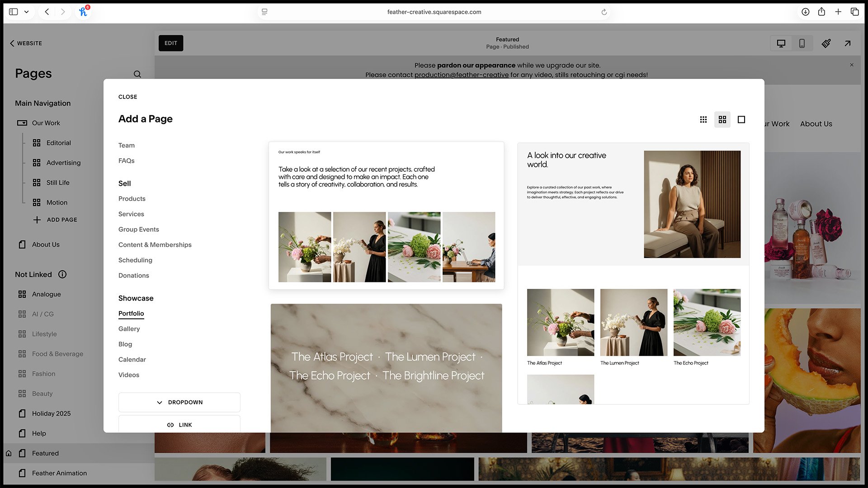Click CLOSE to dismiss Add a Page
868x488 pixels.
[x=127, y=96]
